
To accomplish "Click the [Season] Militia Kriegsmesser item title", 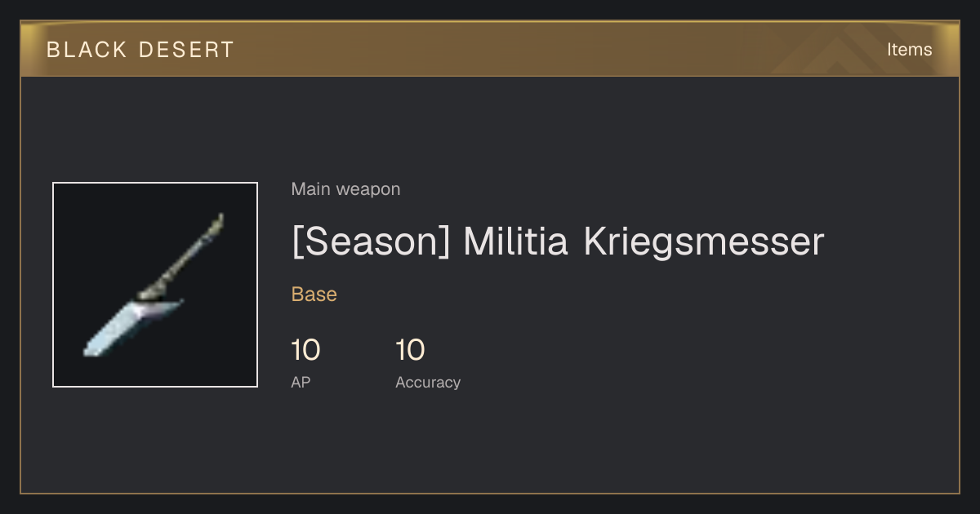I will (558, 241).
